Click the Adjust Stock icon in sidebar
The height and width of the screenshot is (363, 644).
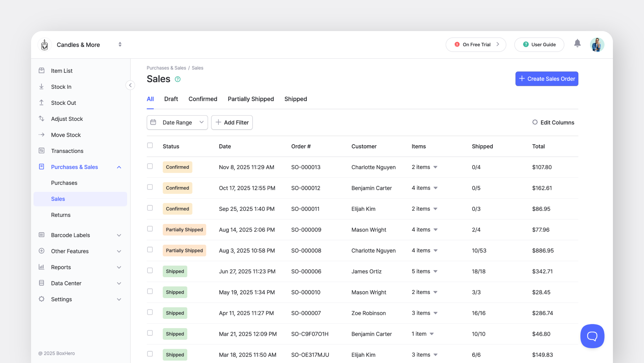(41, 119)
